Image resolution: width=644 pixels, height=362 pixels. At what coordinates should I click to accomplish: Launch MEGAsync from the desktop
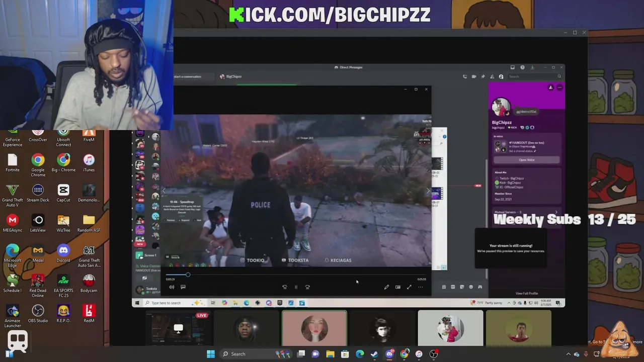pos(13,223)
